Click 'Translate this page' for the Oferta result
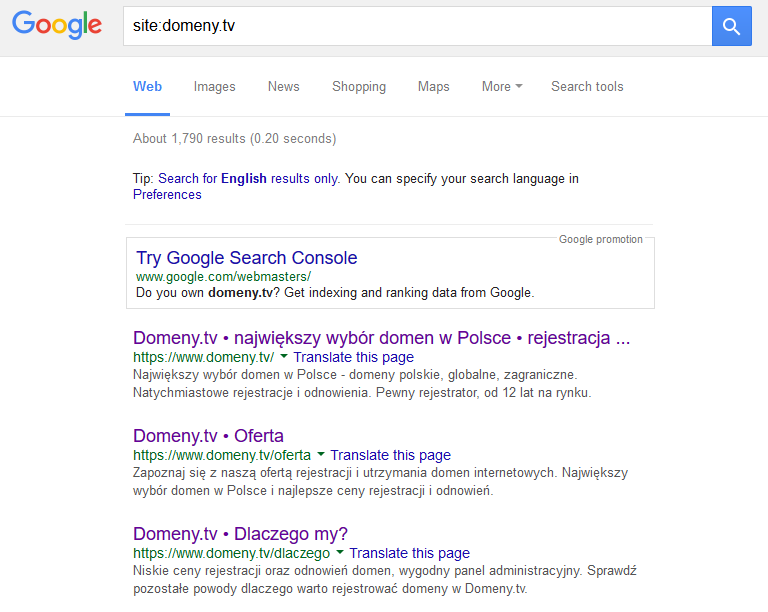The image size is (768, 612). tap(390, 455)
